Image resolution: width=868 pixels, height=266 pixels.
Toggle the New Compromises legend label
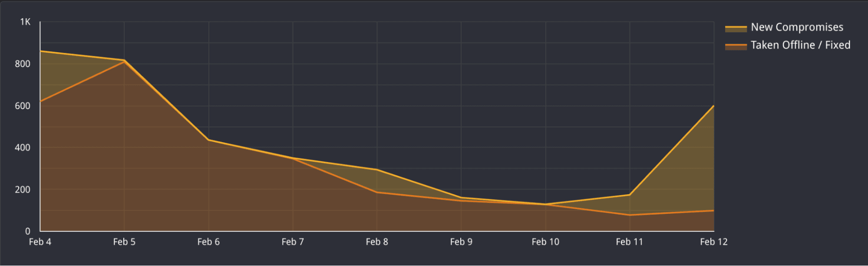(x=797, y=27)
